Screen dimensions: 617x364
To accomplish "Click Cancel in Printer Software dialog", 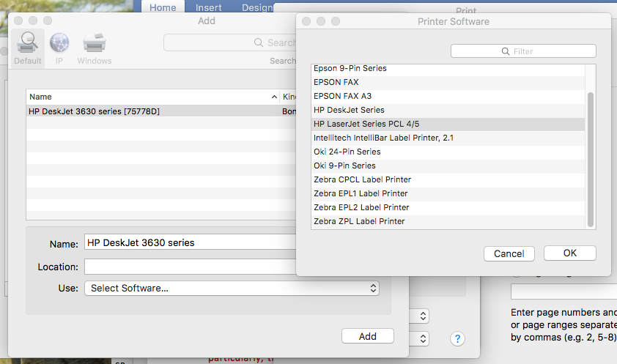I will [509, 253].
